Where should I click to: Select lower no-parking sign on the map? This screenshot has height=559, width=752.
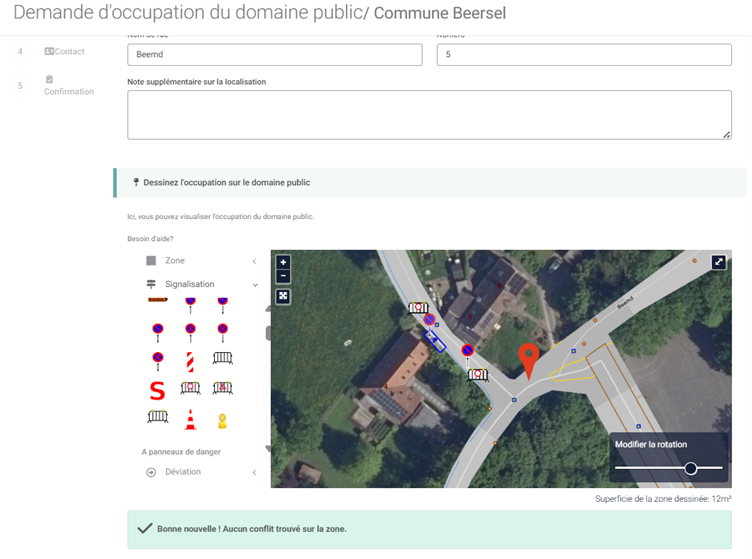coord(468,351)
